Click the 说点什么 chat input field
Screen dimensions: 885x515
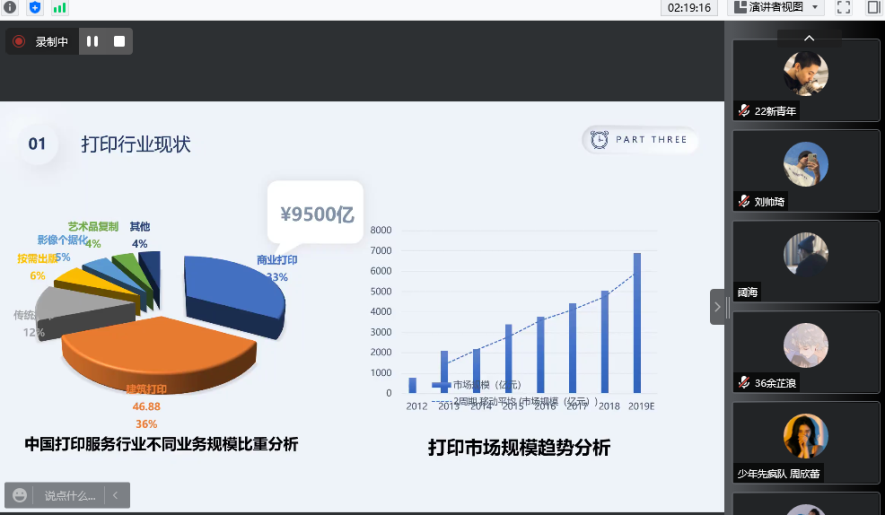tap(70, 495)
